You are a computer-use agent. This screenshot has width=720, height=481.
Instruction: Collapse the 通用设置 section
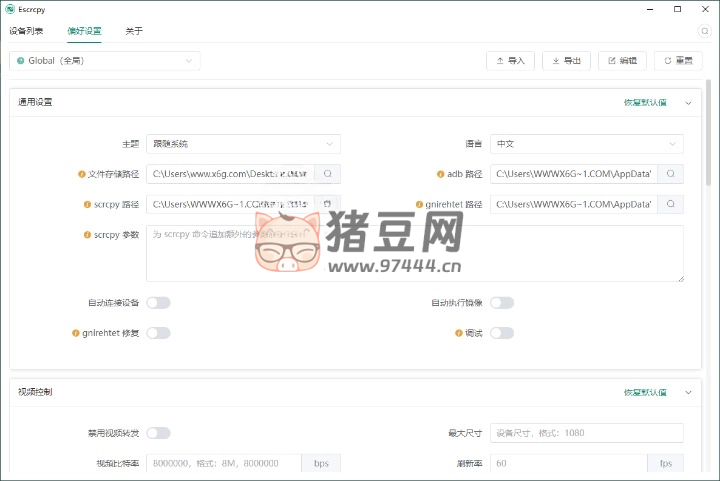688,103
